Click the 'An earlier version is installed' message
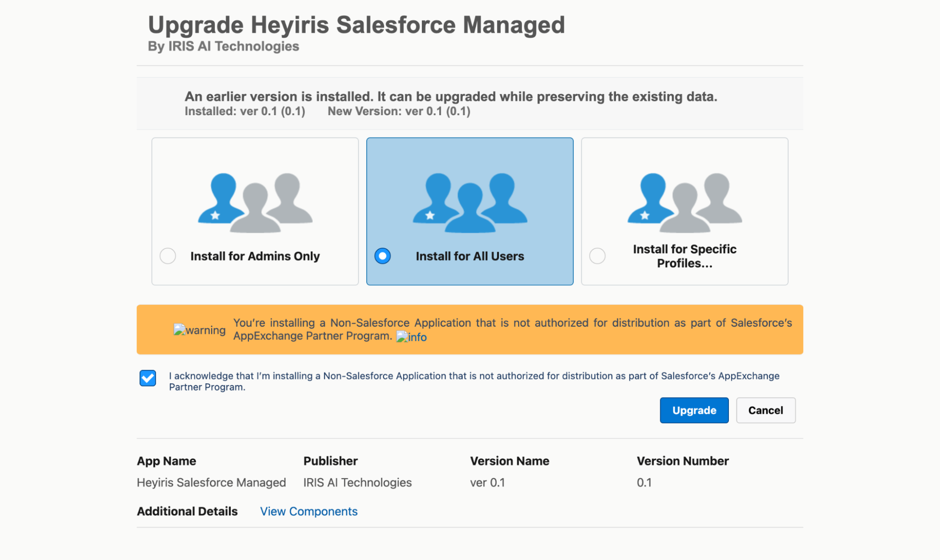This screenshot has height=560, width=940. click(x=451, y=96)
